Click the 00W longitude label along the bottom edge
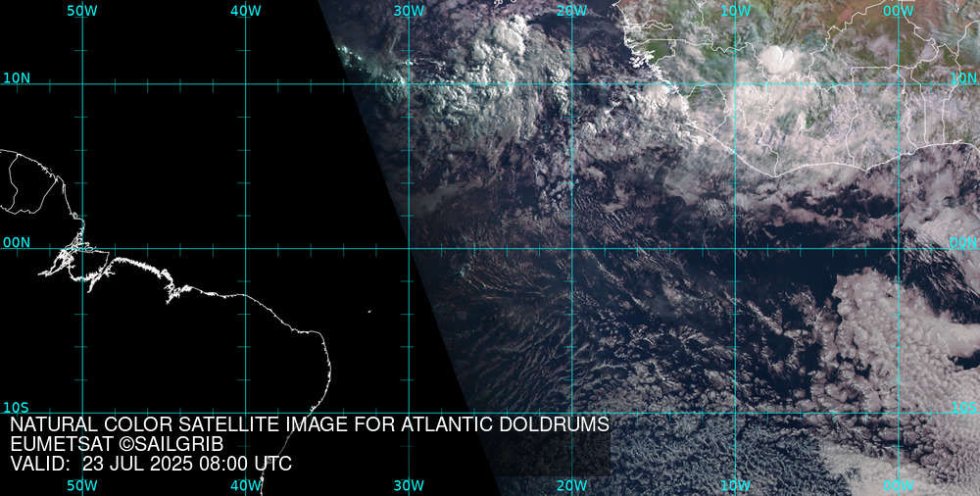 [x=898, y=485]
